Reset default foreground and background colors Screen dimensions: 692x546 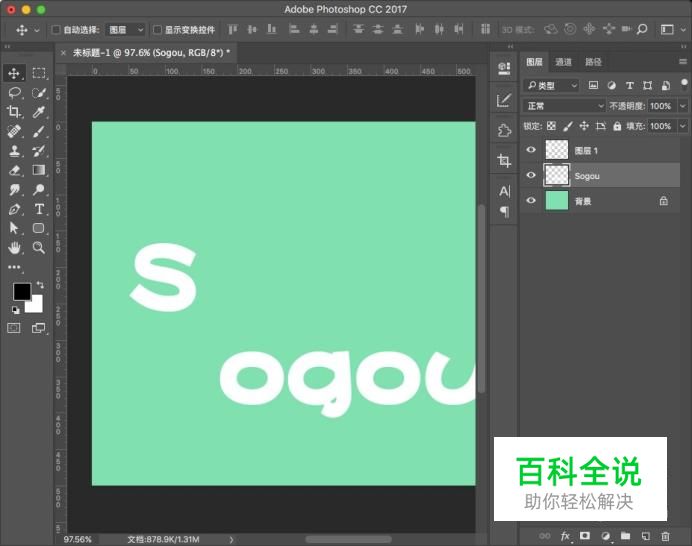pyautogui.click(x=15, y=310)
